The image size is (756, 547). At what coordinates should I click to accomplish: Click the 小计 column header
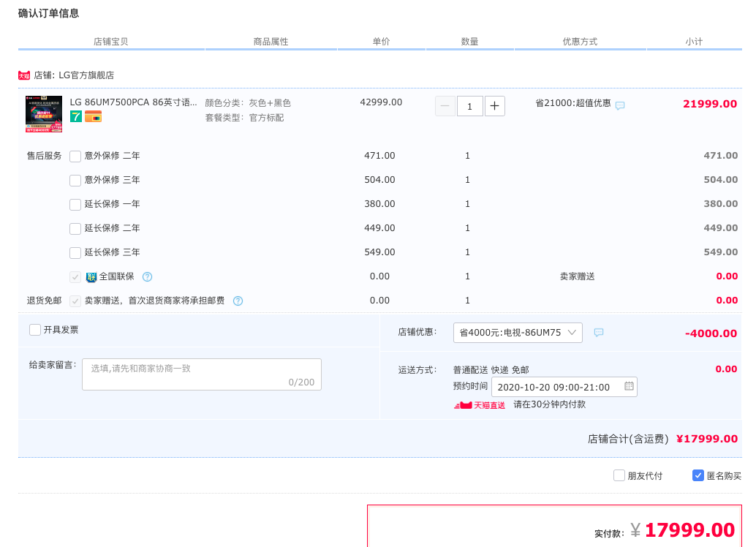click(x=694, y=42)
